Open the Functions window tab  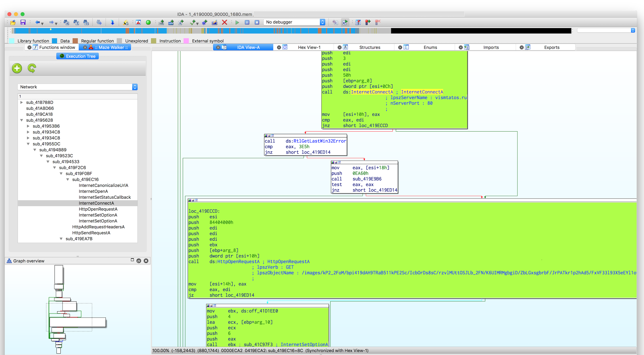point(57,48)
